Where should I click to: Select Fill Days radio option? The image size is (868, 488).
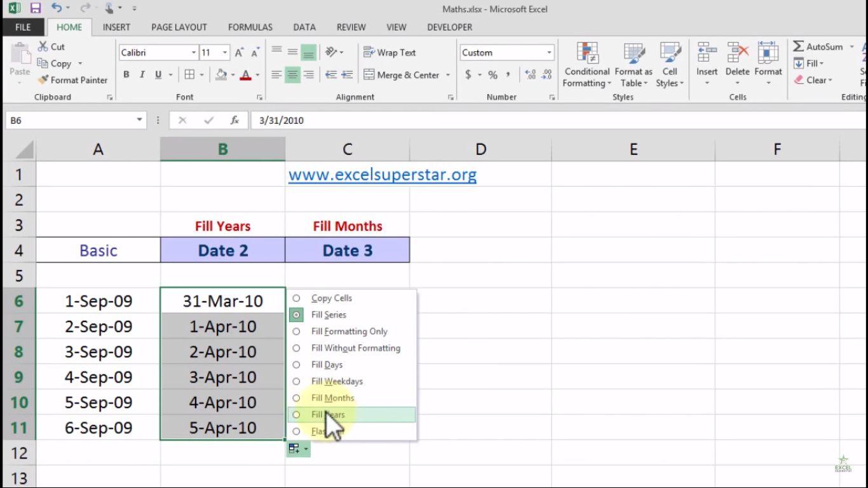click(x=296, y=365)
